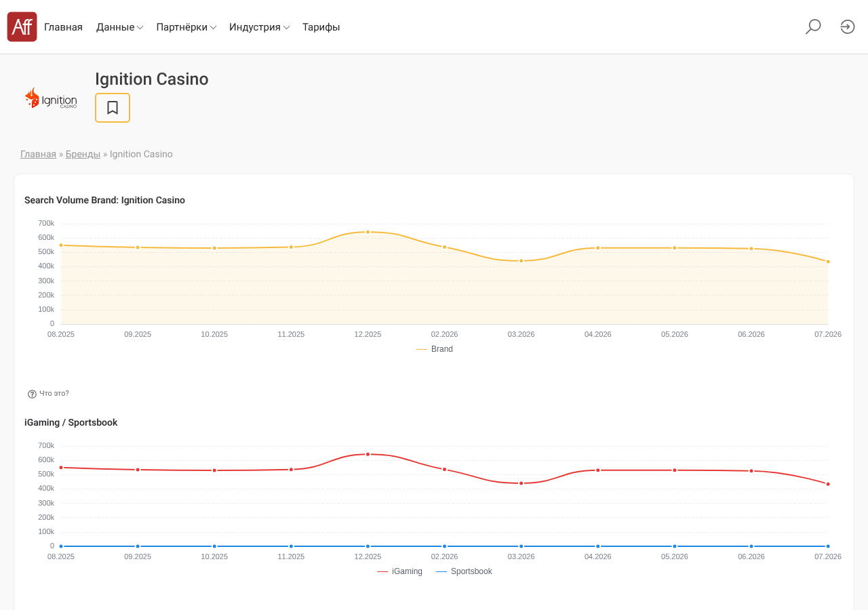This screenshot has height=610, width=868.
Task: Click the 03.2026 point on iGaming line
Action: point(521,483)
